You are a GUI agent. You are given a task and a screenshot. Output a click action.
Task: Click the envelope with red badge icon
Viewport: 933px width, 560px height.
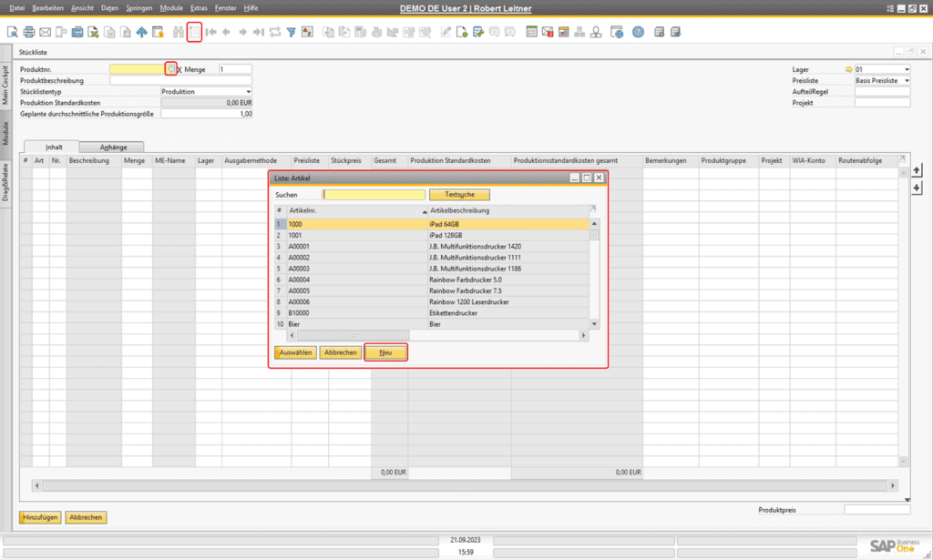[x=548, y=32]
